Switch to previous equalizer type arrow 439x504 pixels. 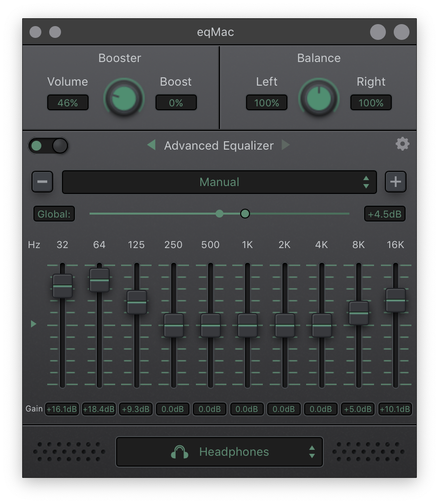coord(152,145)
